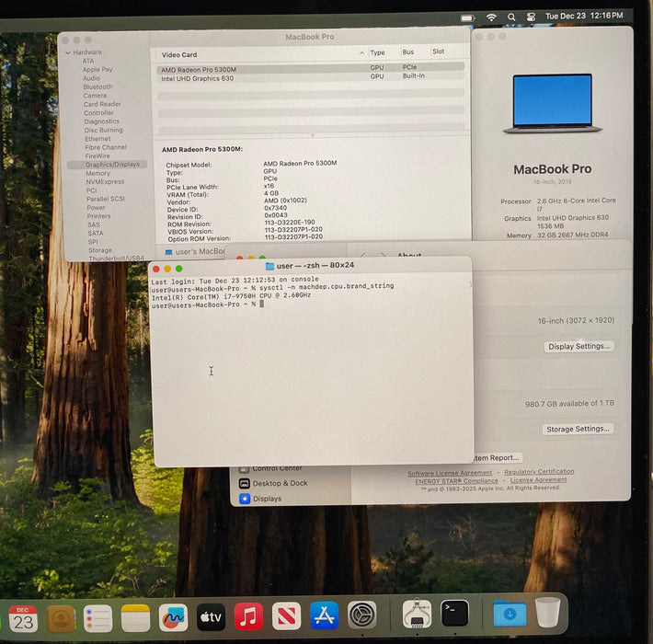Select ATA in the hardware sidebar
The width and height of the screenshot is (653, 644).
tap(88, 61)
